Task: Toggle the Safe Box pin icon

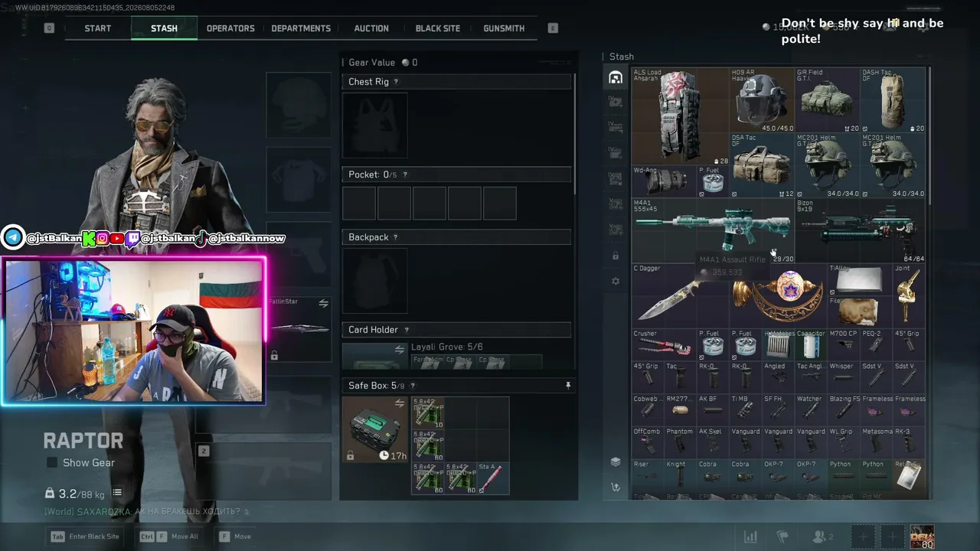Action: (x=568, y=385)
